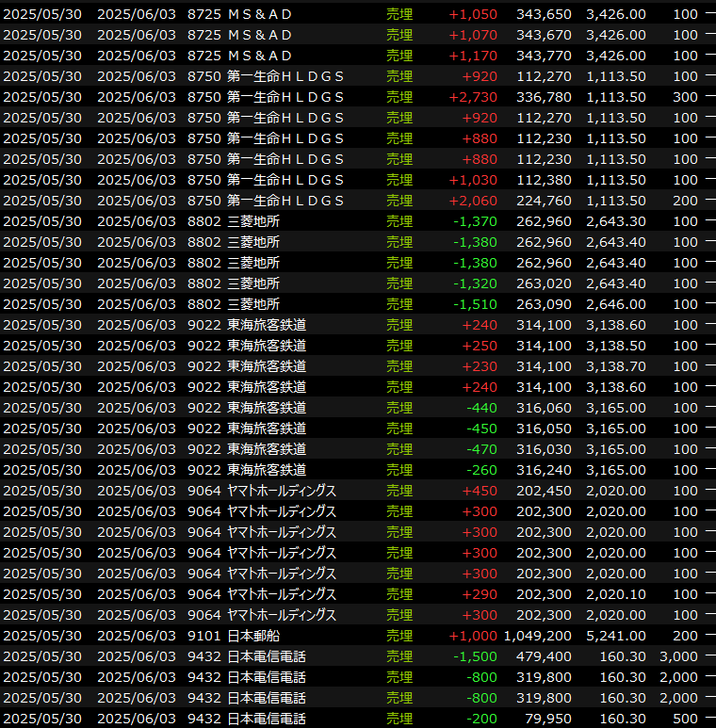The width and height of the screenshot is (716, 728).
Task: Click the 三菱地所 row showing -1,510
Action: click(x=253, y=304)
